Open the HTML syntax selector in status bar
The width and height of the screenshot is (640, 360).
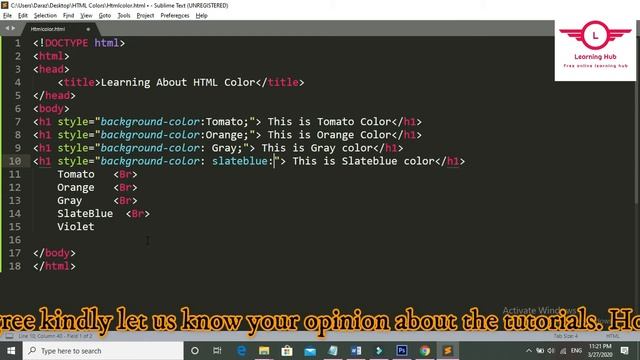[x=613, y=336]
